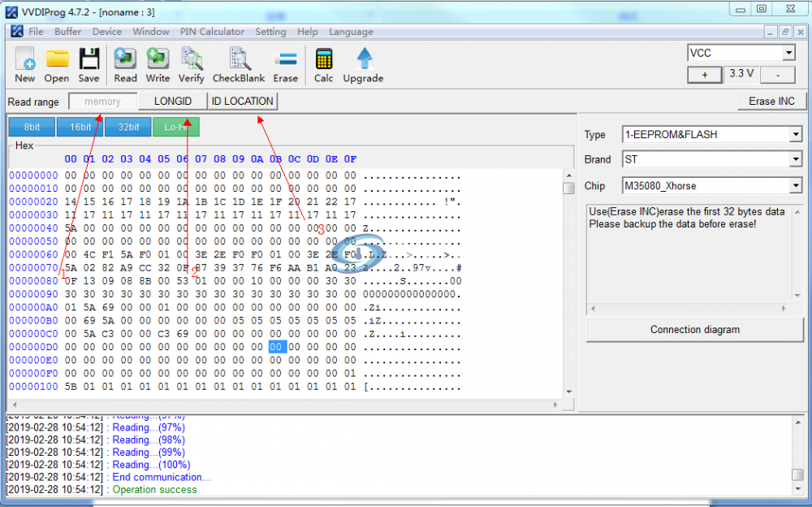Click the 5B byte at address 00000100
Screen dimensions: 812x507
point(71,387)
